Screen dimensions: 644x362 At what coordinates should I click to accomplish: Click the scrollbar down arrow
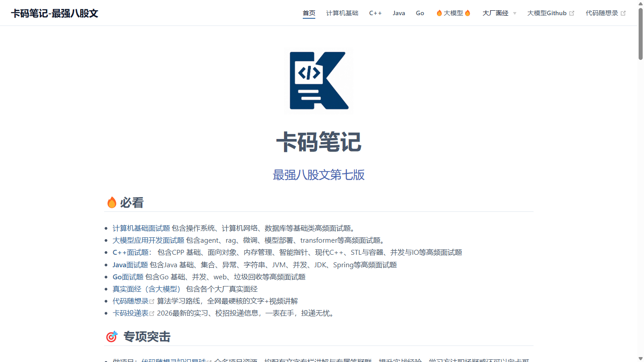point(640,358)
